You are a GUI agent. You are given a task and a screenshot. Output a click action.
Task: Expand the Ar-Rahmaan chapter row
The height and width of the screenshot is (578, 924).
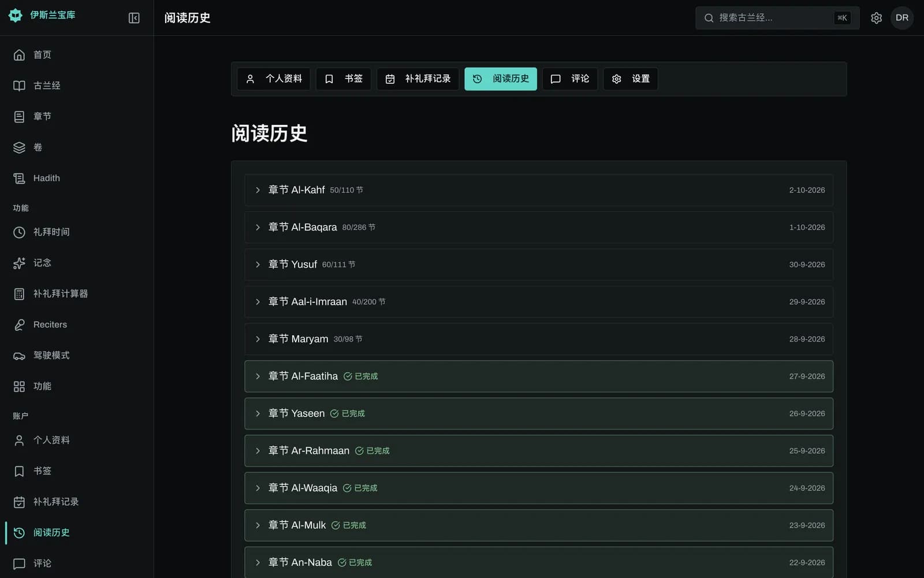[x=539, y=451]
